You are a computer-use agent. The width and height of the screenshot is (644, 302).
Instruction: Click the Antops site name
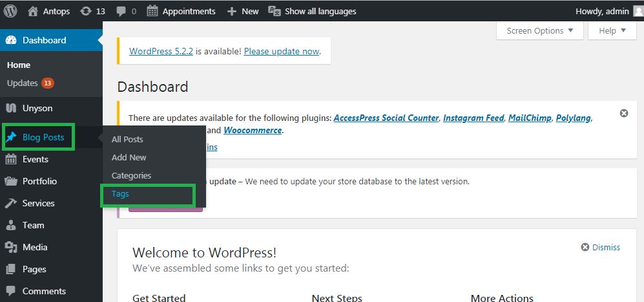[x=56, y=12]
